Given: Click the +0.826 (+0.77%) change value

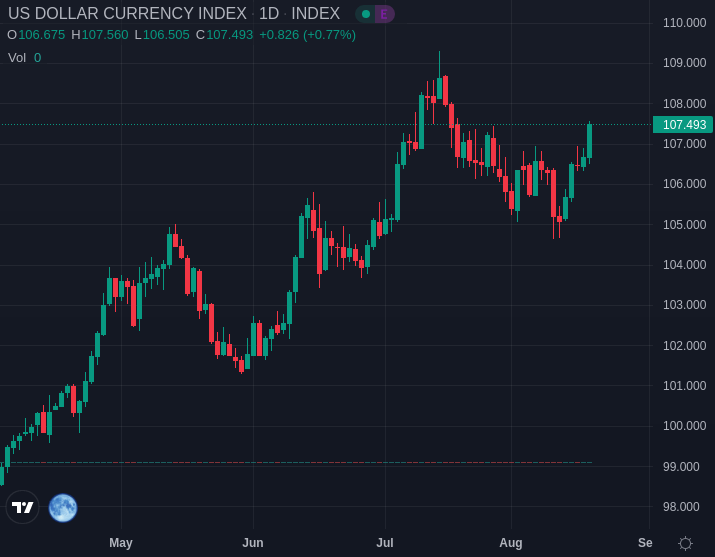Looking at the screenshot, I should coord(307,35).
